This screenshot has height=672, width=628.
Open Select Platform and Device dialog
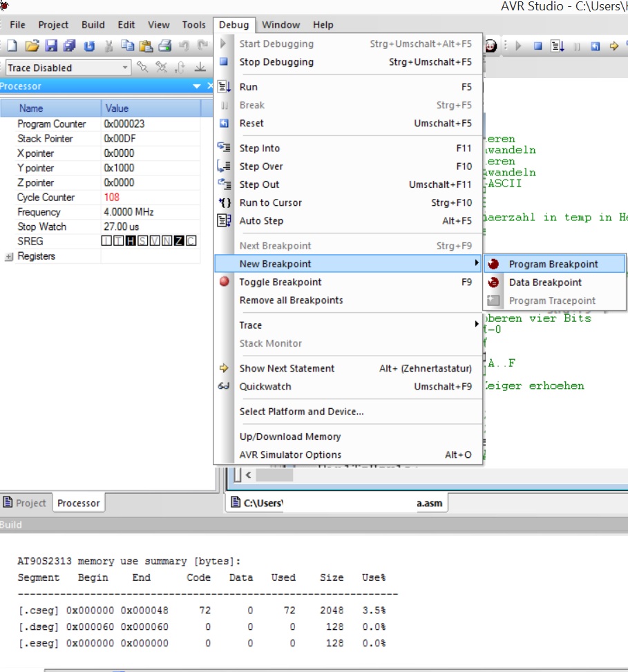[348, 412]
